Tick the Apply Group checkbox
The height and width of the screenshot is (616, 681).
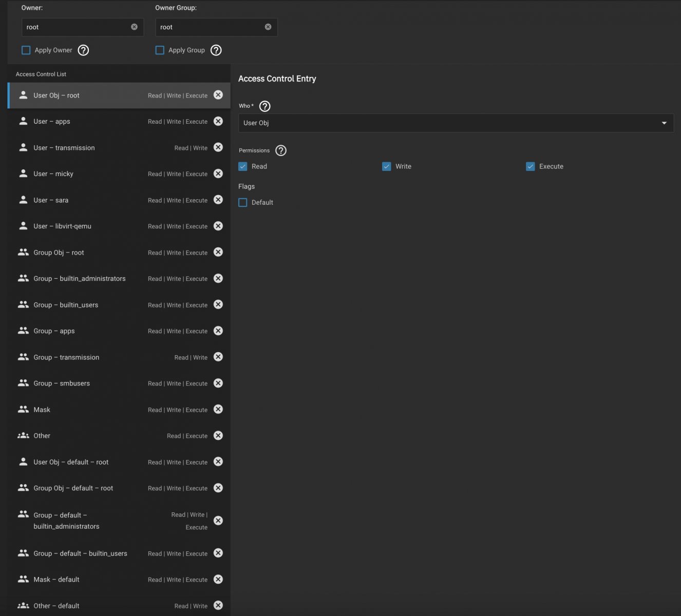(160, 50)
